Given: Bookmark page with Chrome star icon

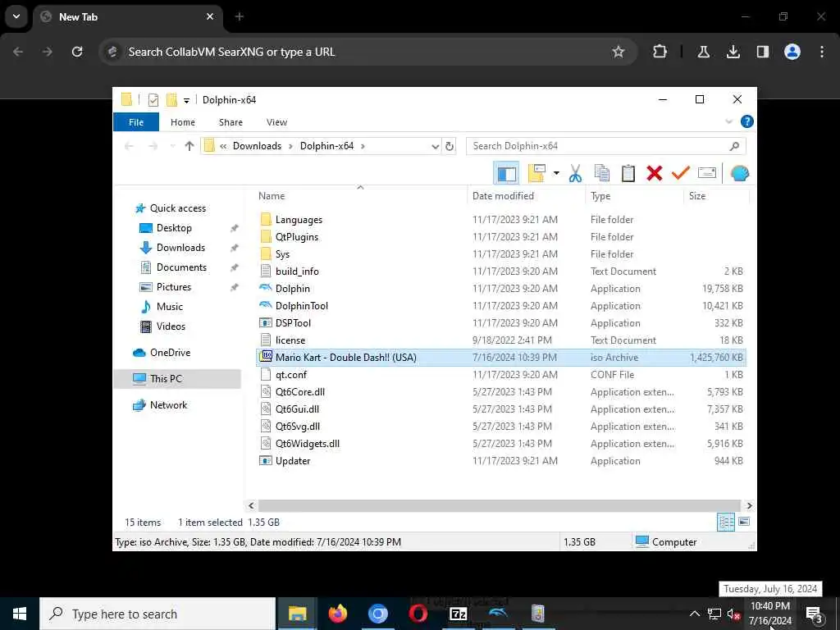Looking at the screenshot, I should (x=619, y=52).
